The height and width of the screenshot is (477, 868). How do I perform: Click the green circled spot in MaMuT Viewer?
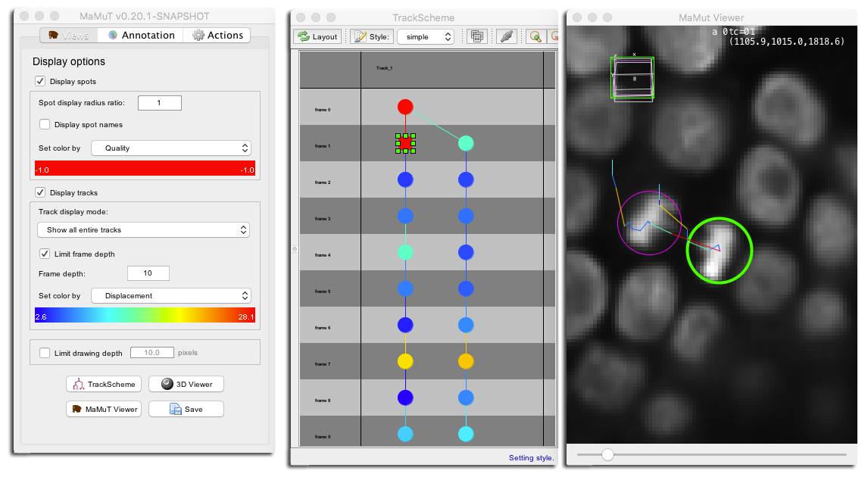click(x=719, y=251)
